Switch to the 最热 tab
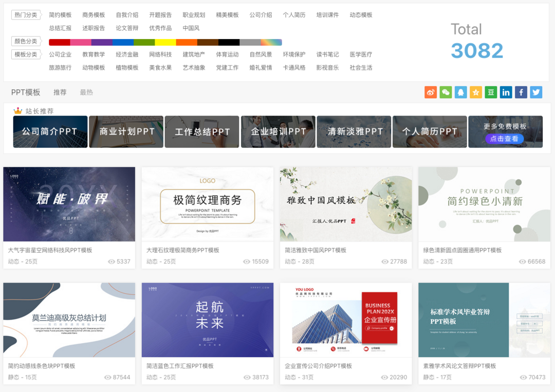555x392 pixels. (x=86, y=92)
